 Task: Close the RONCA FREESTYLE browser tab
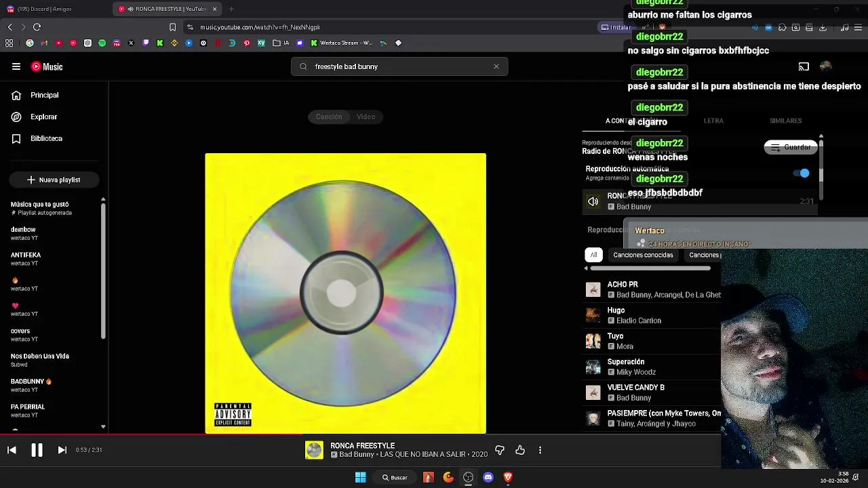pyautogui.click(x=215, y=9)
